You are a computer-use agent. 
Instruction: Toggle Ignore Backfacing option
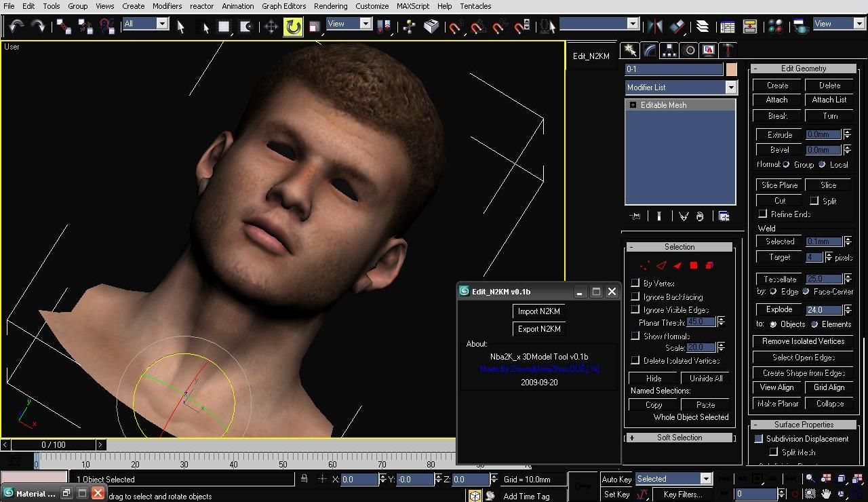[x=635, y=296]
